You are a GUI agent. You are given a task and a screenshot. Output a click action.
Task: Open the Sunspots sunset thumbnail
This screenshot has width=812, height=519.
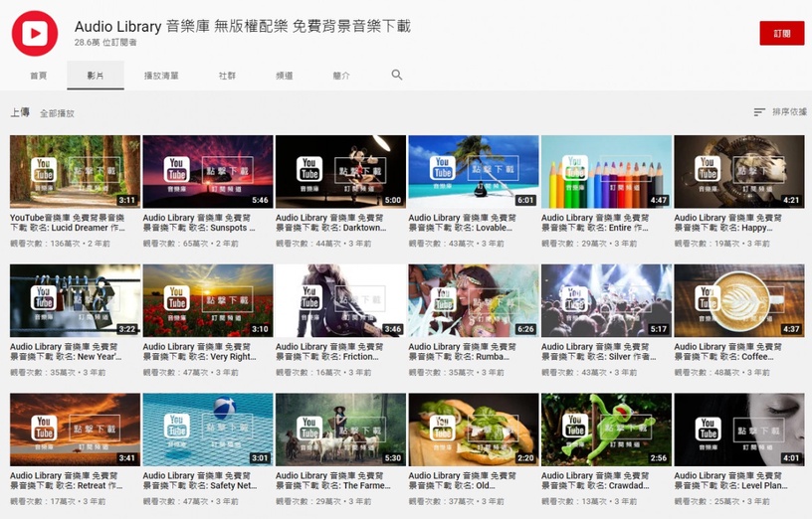(208, 172)
